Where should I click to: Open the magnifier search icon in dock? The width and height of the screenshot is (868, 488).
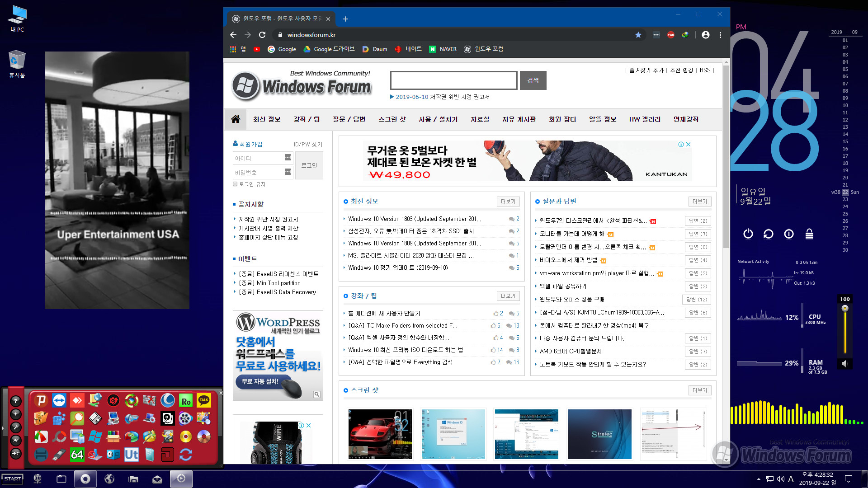77,418
